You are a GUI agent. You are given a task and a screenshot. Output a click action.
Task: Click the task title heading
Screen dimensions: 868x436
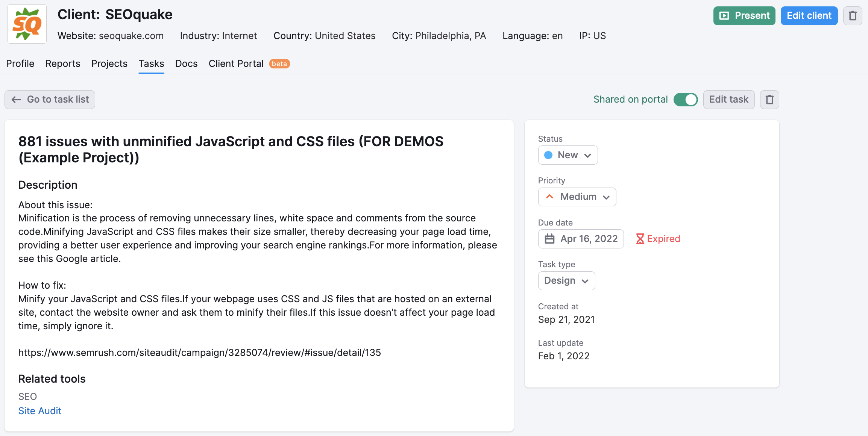point(231,150)
